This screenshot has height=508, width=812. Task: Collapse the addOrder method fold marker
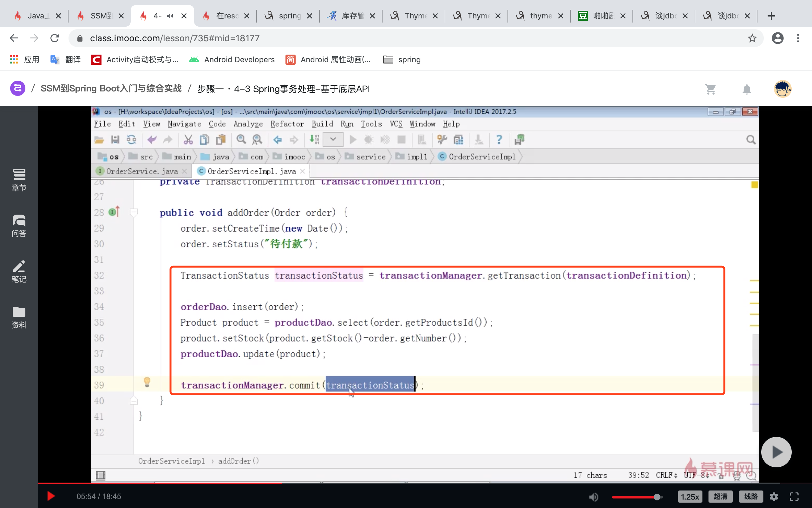tap(134, 212)
